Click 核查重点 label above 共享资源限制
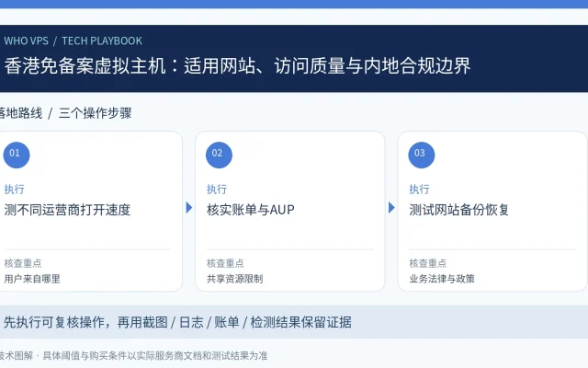This screenshot has height=368, width=588. (x=225, y=263)
